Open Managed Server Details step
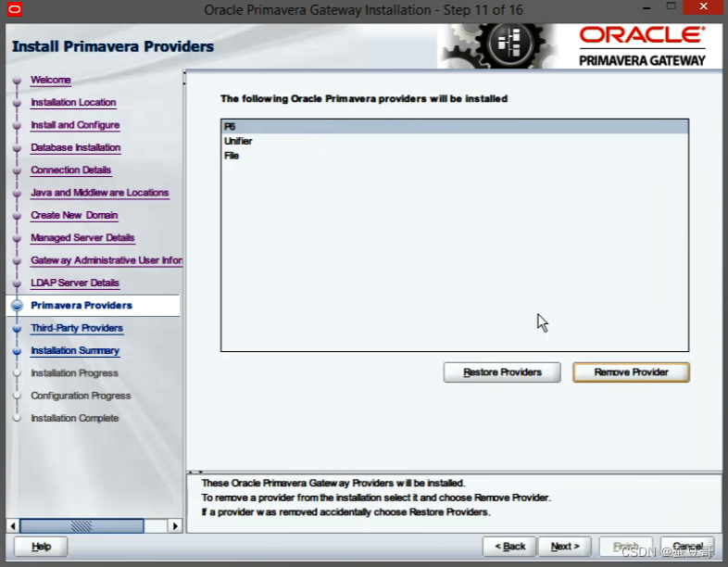The image size is (728, 567). click(82, 238)
